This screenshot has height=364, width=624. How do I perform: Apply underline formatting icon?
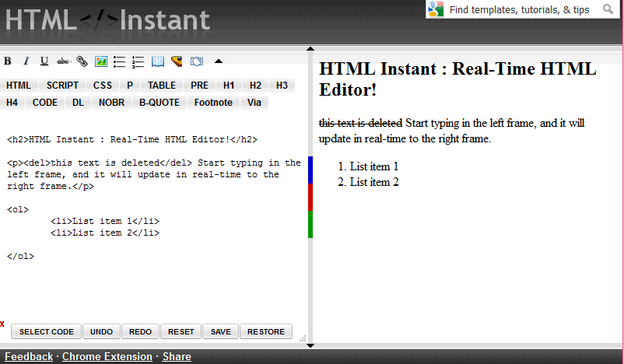click(x=44, y=61)
